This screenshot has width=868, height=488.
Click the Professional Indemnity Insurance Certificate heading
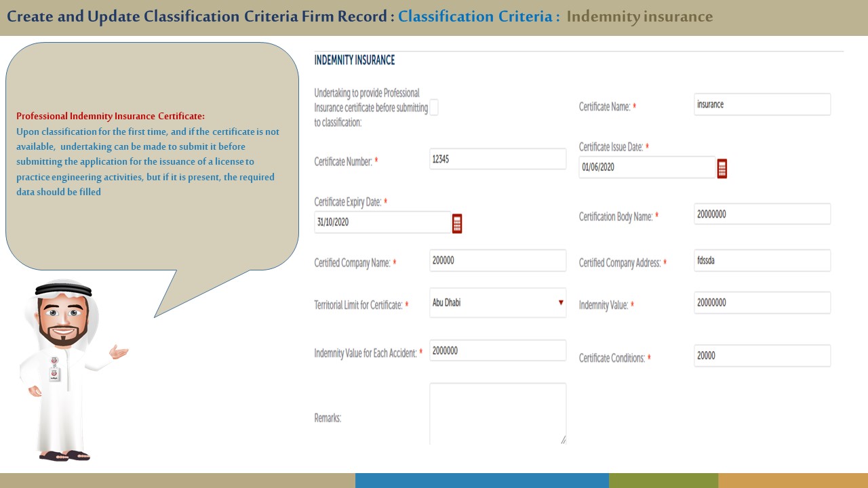pyautogui.click(x=111, y=116)
